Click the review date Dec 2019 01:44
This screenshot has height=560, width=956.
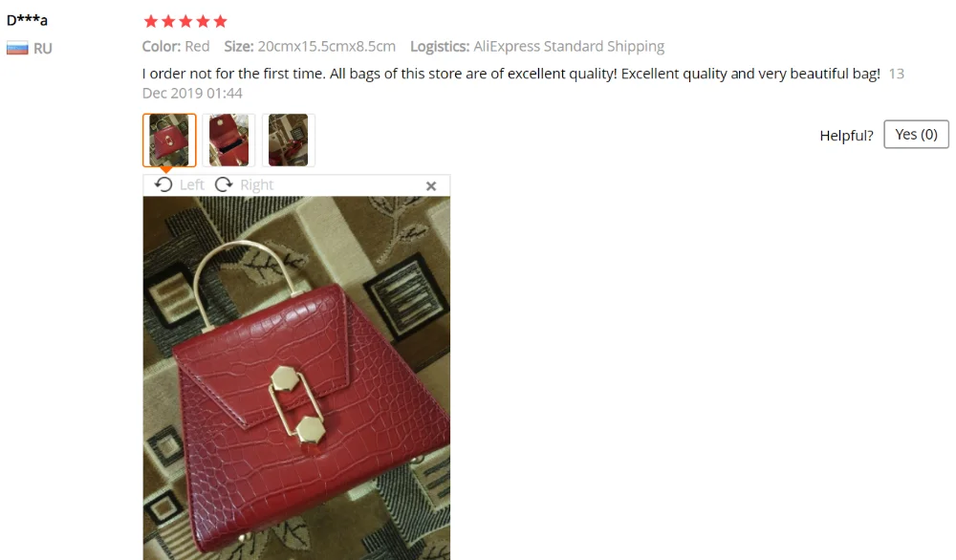tap(192, 94)
